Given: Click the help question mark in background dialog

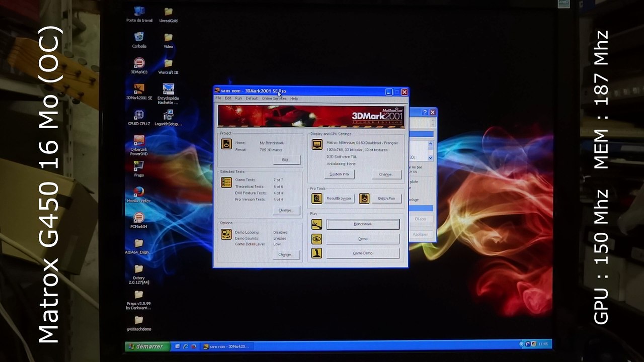Looking at the screenshot, I should coord(425,113).
